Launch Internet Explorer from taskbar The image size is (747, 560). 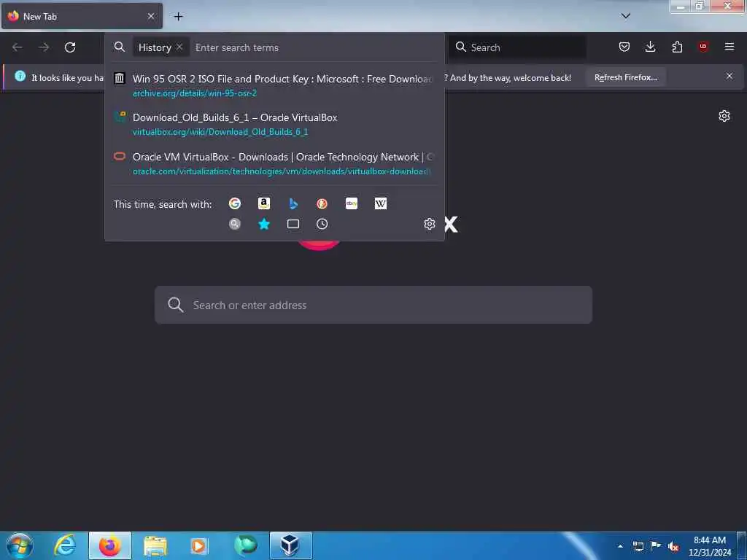tap(65, 545)
